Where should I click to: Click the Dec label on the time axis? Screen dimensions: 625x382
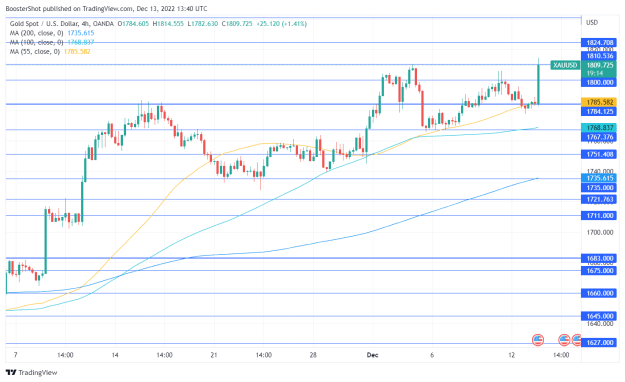click(372, 355)
